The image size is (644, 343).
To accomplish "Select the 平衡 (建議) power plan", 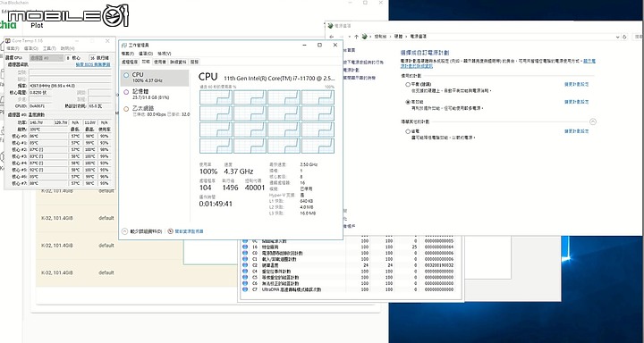I will coord(408,85).
